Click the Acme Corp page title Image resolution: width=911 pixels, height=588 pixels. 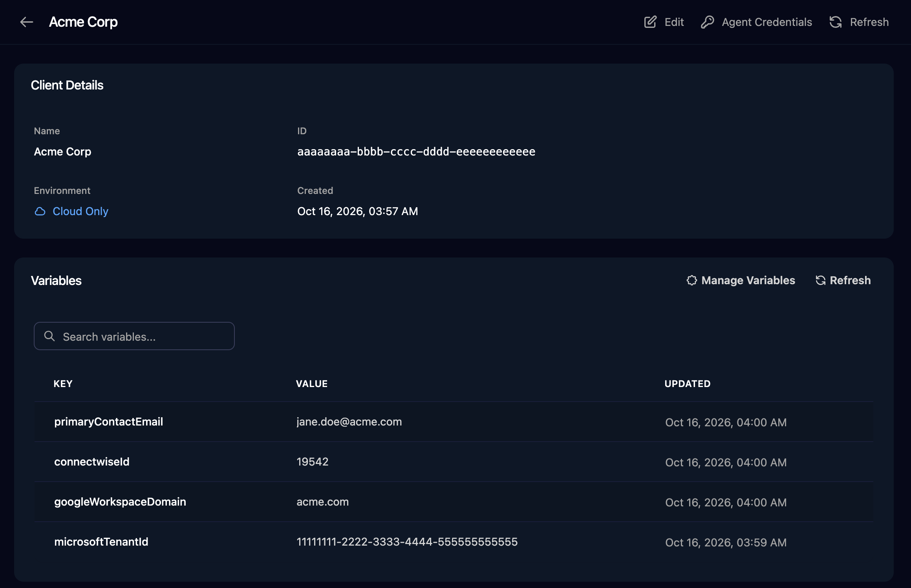tap(83, 22)
